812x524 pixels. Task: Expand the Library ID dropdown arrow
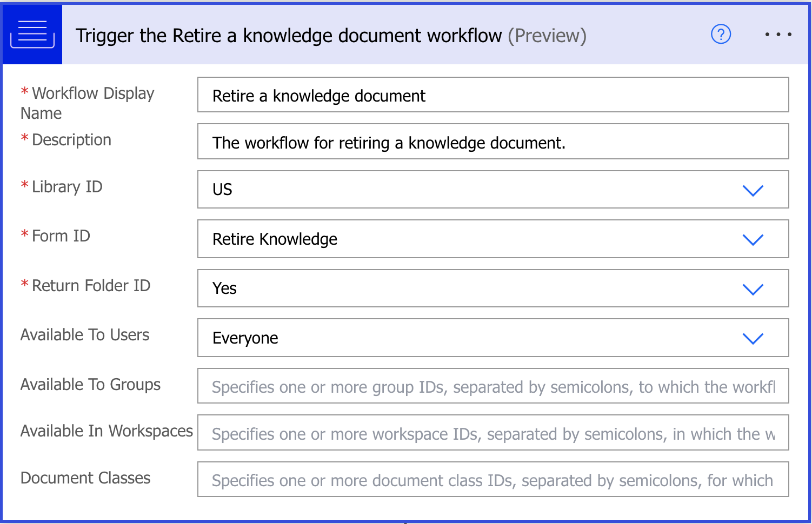pyautogui.click(x=753, y=190)
